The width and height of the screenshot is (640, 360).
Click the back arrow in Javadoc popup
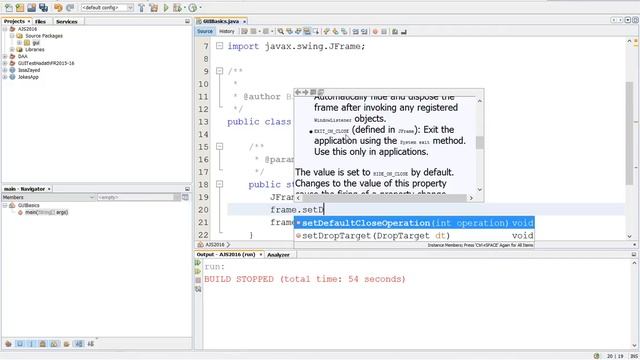point(298,92)
